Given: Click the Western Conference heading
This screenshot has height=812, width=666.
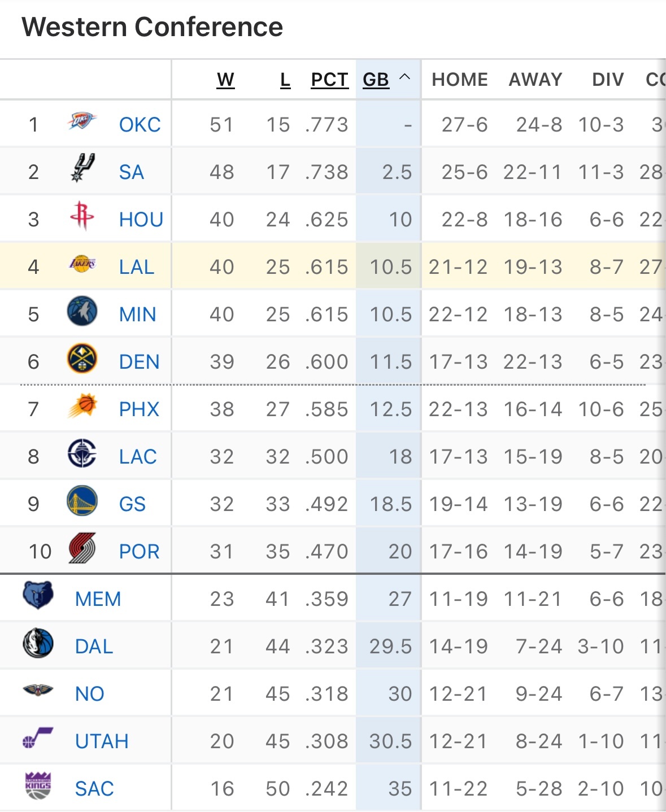Looking at the screenshot, I should (152, 27).
